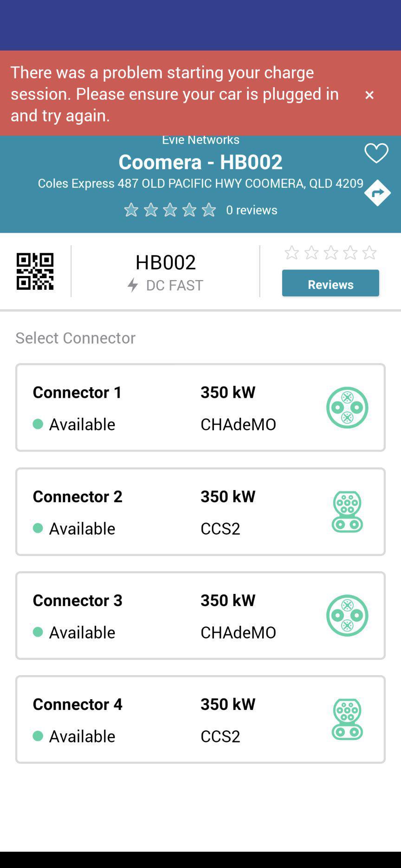
Task: Rate five stars in the HB002 charger row
Action: point(369,253)
